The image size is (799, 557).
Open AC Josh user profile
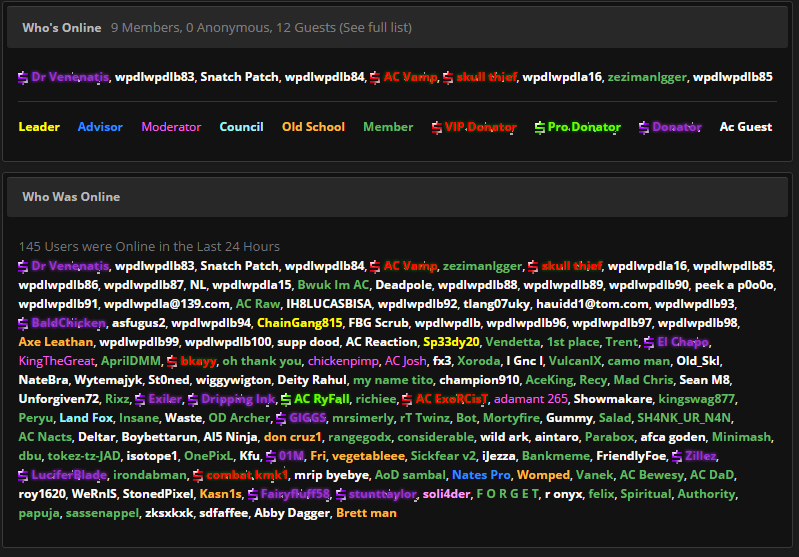coord(406,361)
